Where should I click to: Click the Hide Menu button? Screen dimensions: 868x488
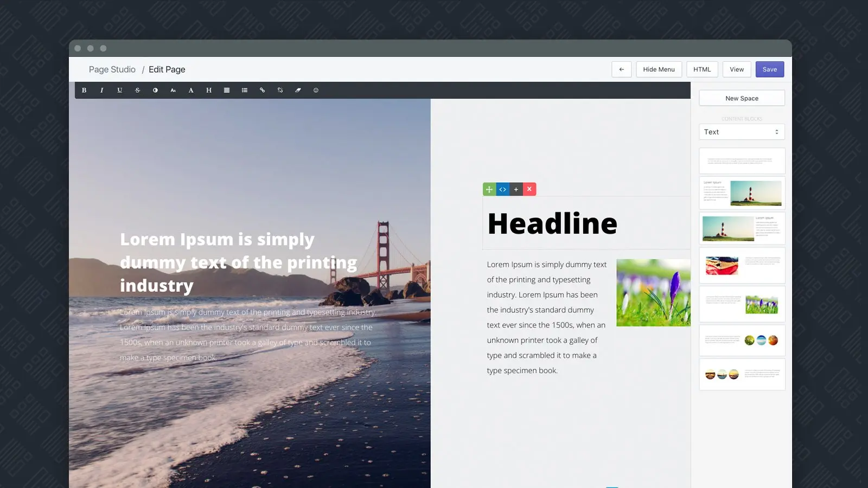tap(659, 69)
